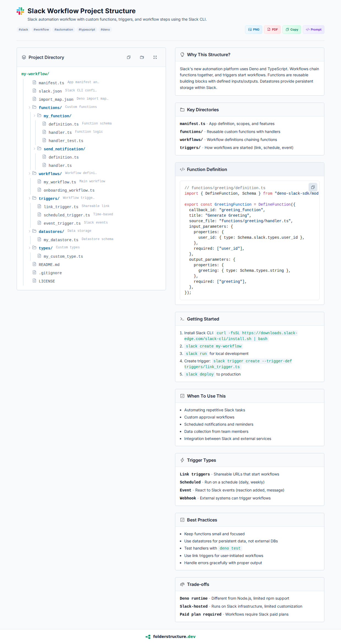This screenshot has width=341, height=644.
Task: Click the folder icon in Project Directory header
Action: click(142, 57)
